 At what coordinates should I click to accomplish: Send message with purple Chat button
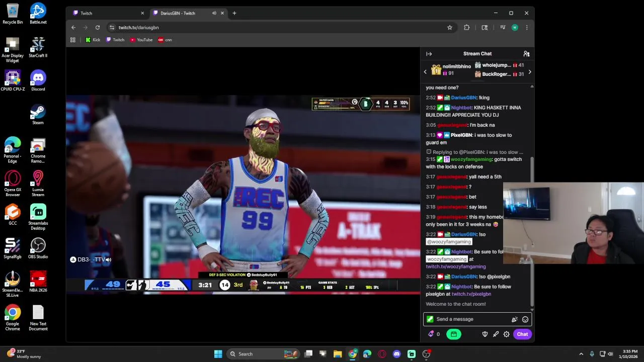[522, 334]
